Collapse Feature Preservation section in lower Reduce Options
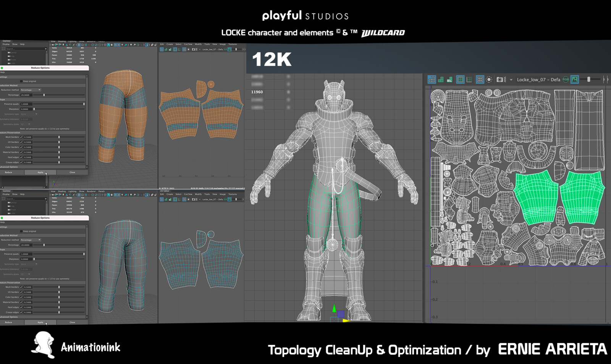The height and width of the screenshot is (364, 611). click(43, 283)
